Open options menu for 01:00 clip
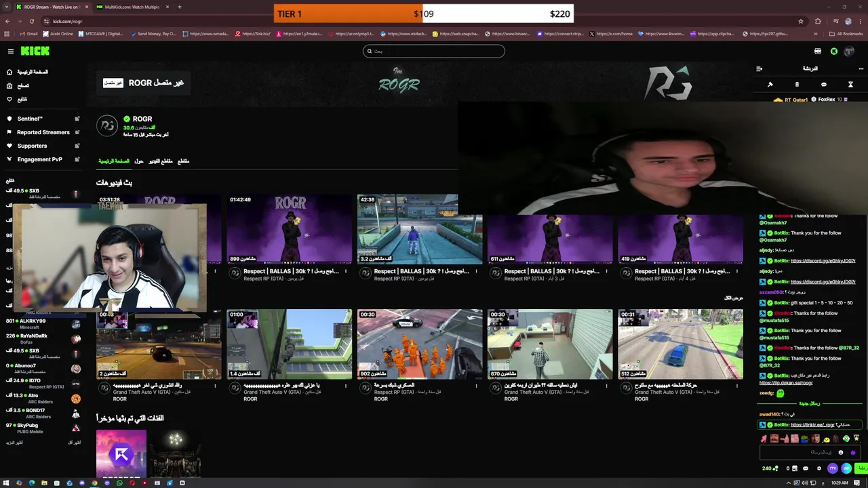 pyautogui.click(x=346, y=386)
